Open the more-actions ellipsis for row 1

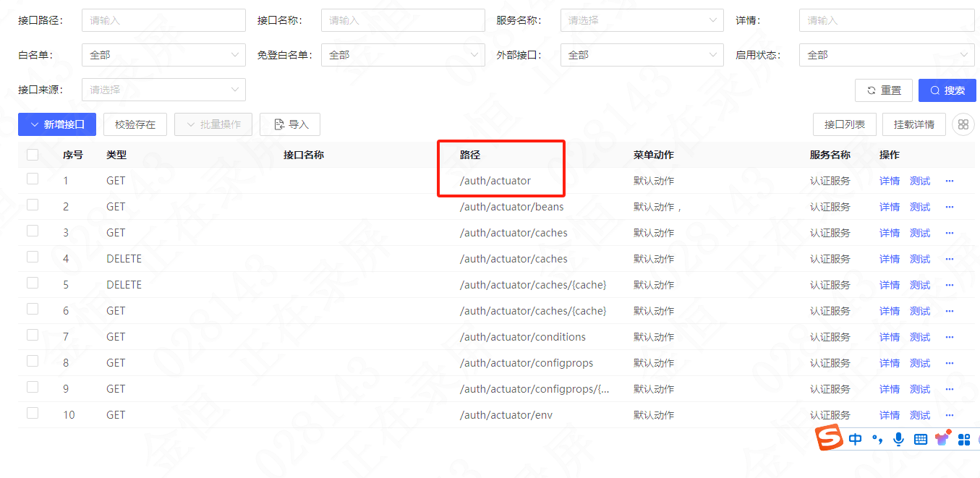950,181
